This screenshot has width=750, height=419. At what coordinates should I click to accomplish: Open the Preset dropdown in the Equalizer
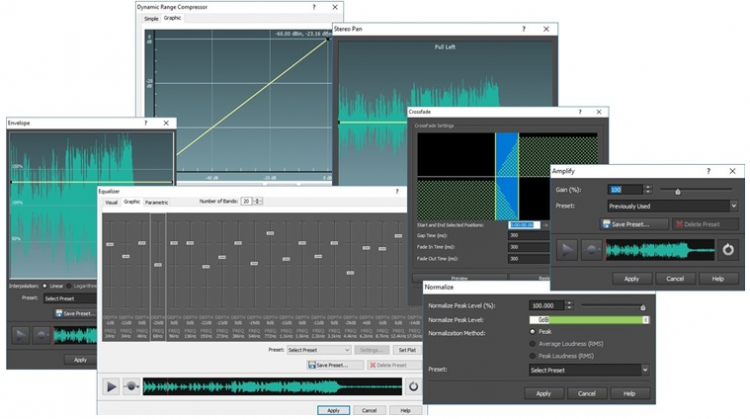coord(316,350)
